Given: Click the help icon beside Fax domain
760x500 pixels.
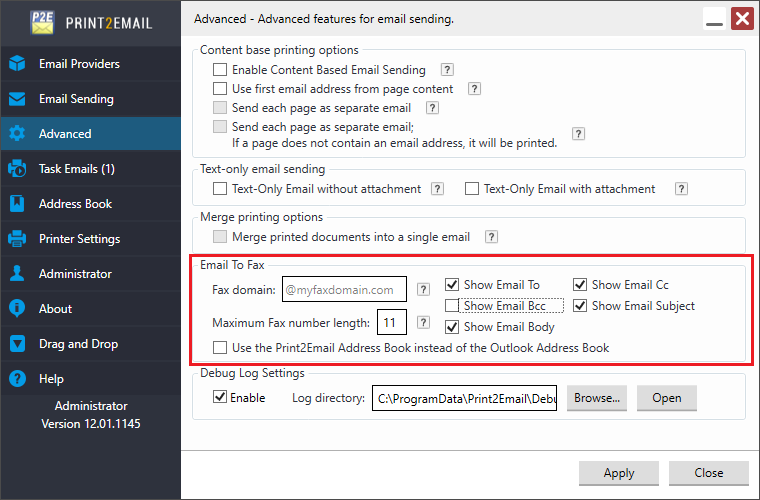Looking at the screenshot, I should click(x=423, y=289).
